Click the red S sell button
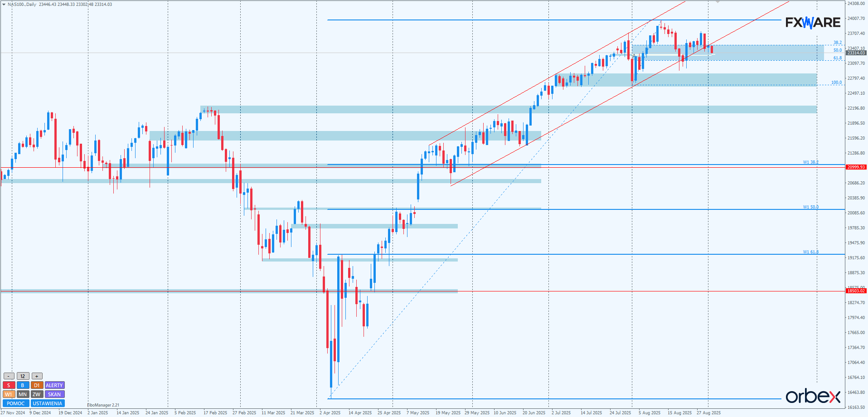Image resolution: width=868 pixels, height=417 pixels. tap(9, 385)
